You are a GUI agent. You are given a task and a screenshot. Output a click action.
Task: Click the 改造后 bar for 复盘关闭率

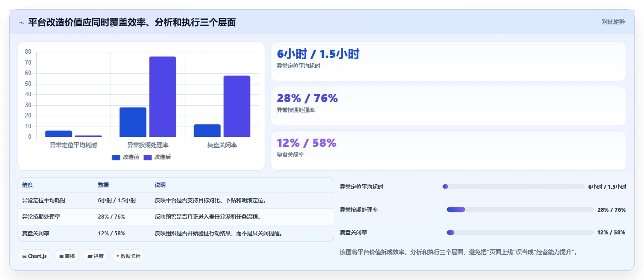point(237,106)
